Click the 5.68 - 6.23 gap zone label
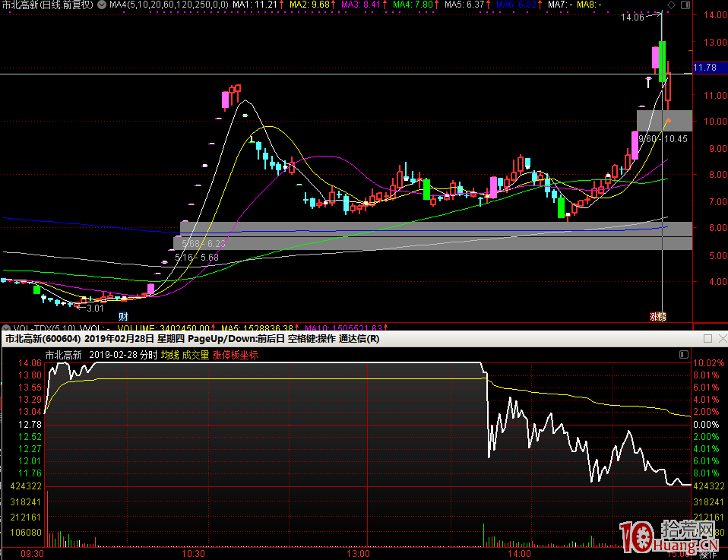This screenshot has width=728, height=560. [x=204, y=244]
